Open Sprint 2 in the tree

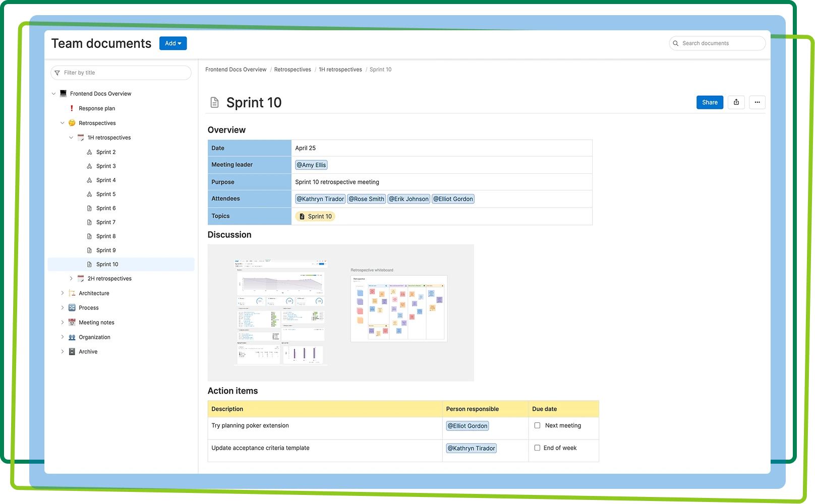[106, 152]
